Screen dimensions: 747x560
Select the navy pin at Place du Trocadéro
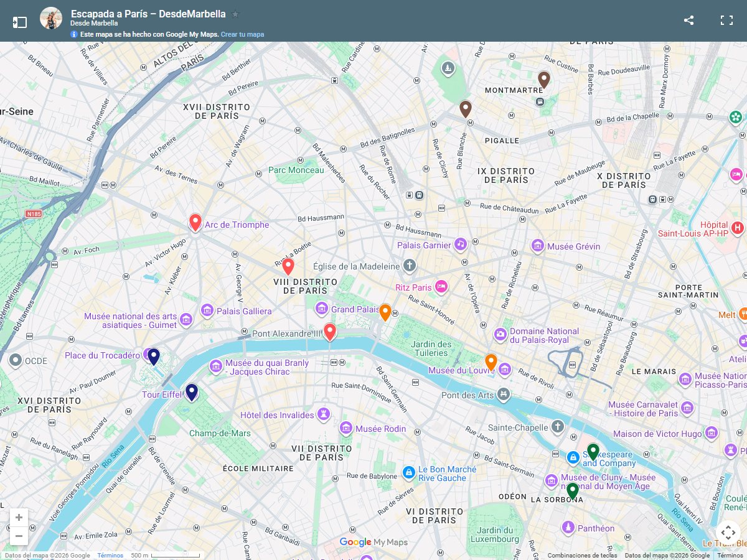(x=154, y=356)
